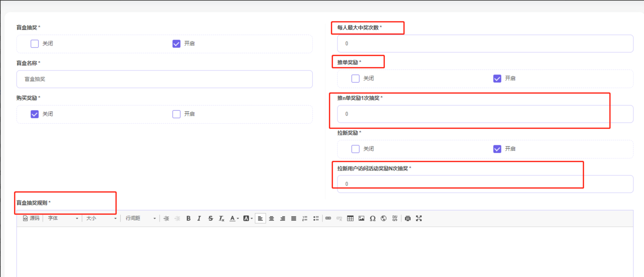Click the 每人最大中奖次数 input field
This screenshot has width=644, height=277.
point(485,44)
